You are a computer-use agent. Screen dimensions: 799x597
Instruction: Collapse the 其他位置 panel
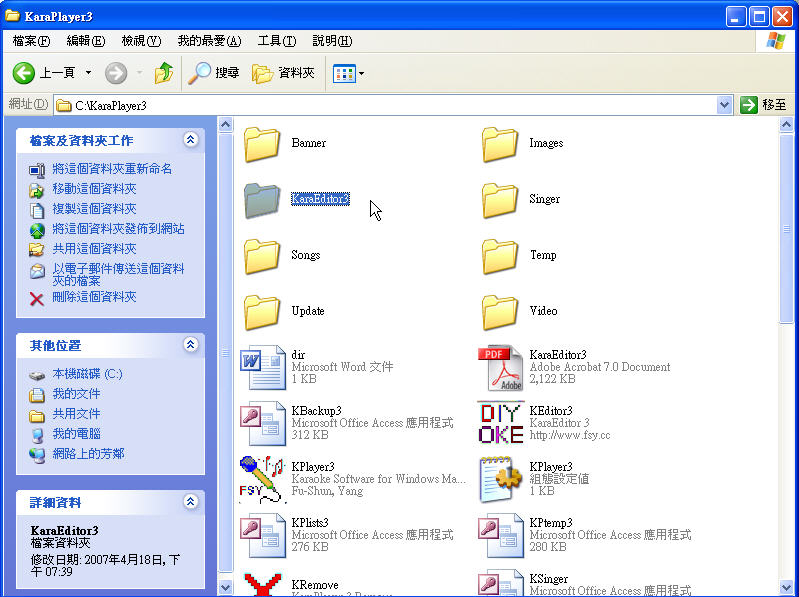pos(191,345)
